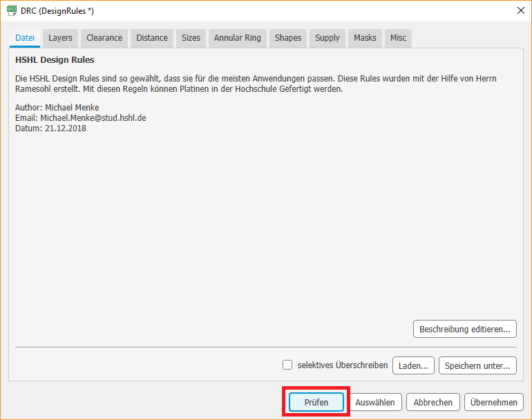Select the Masks tab
This screenshot has height=420, width=532.
point(365,38)
